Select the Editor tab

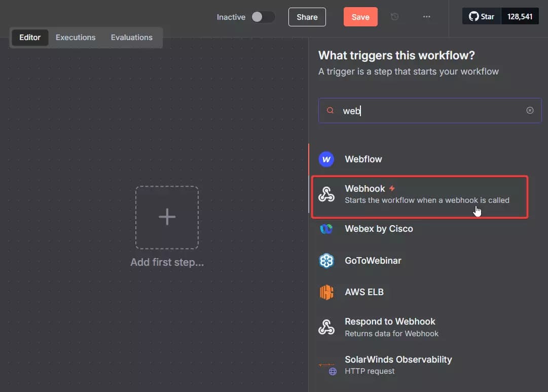click(x=29, y=37)
